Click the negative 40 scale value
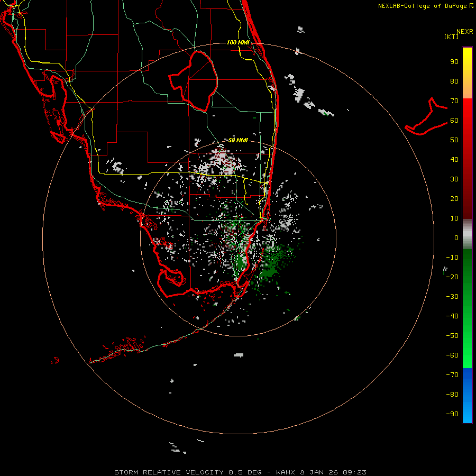Screen dimensions: 476x476 pyautogui.click(x=452, y=316)
